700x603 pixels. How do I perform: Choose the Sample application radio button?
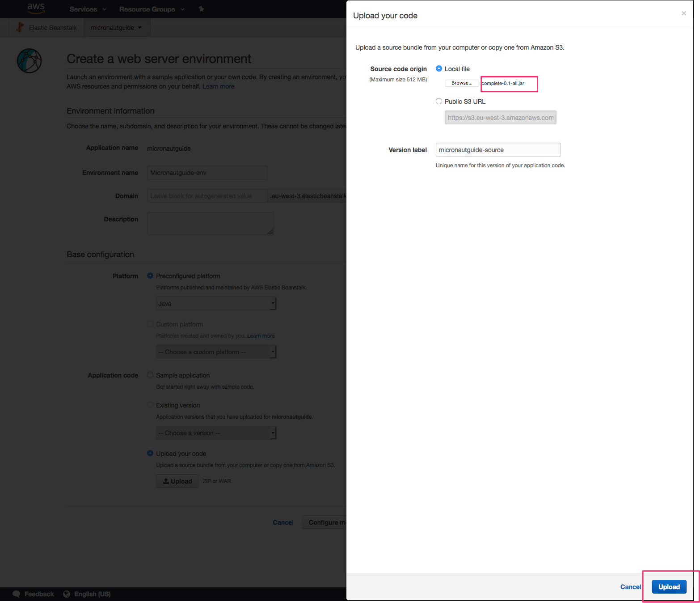pyautogui.click(x=150, y=375)
